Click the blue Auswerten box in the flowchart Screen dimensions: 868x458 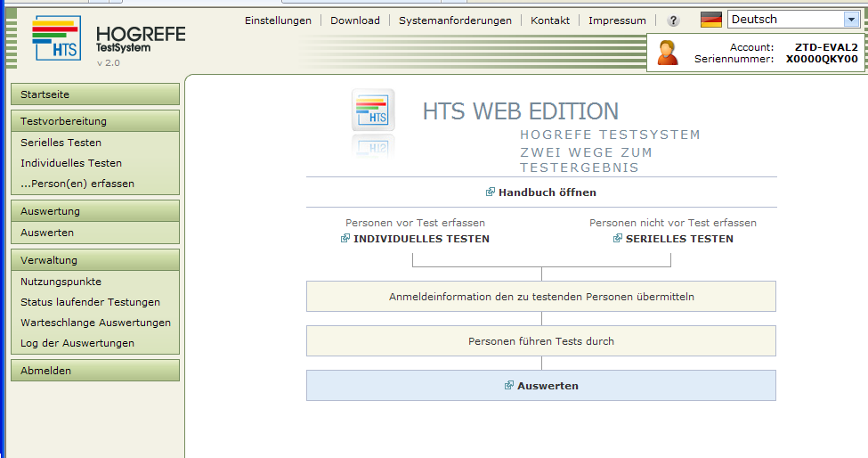(x=541, y=386)
